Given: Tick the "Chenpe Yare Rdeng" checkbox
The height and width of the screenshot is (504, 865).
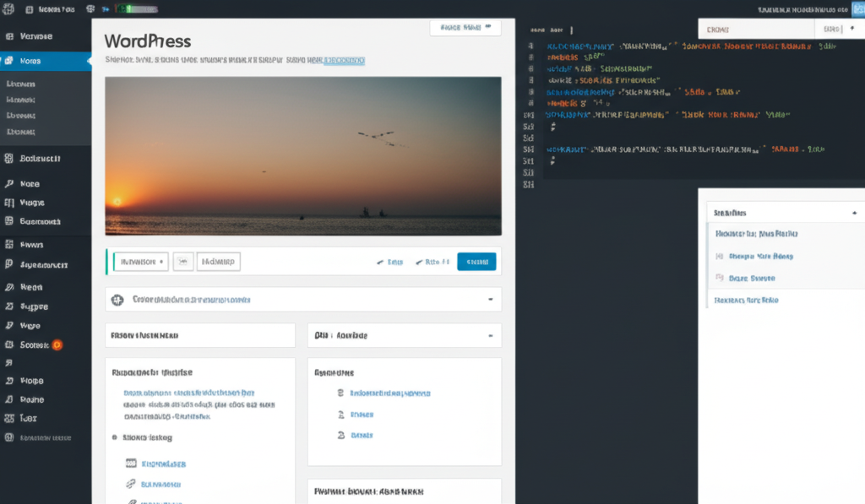Looking at the screenshot, I should click(x=720, y=256).
